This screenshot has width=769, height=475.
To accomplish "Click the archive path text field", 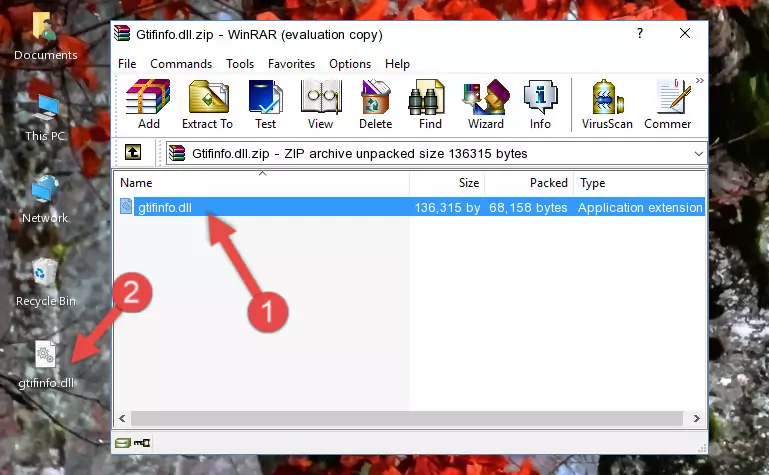I will (x=436, y=153).
